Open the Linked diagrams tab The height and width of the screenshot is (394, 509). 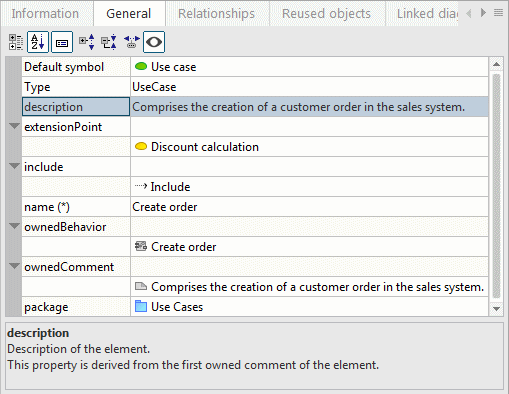coord(422,14)
